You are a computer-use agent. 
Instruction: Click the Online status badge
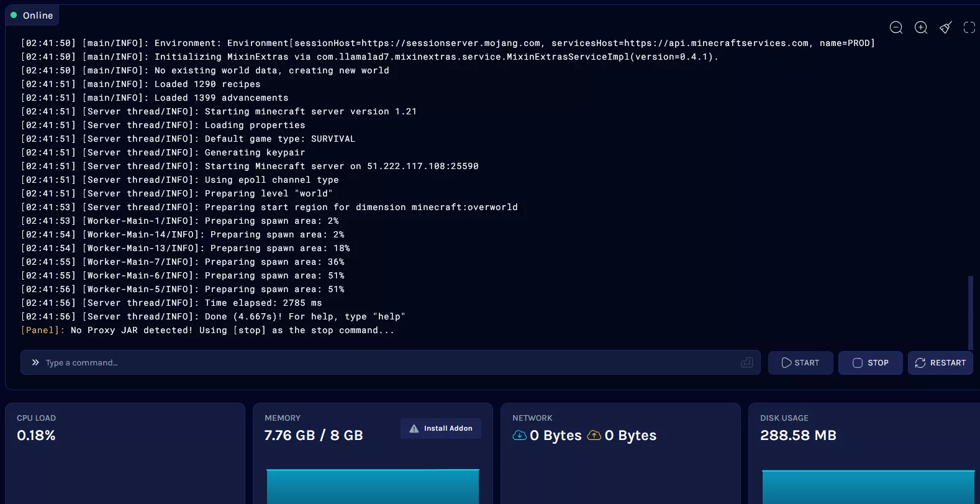pyautogui.click(x=32, y=16)
